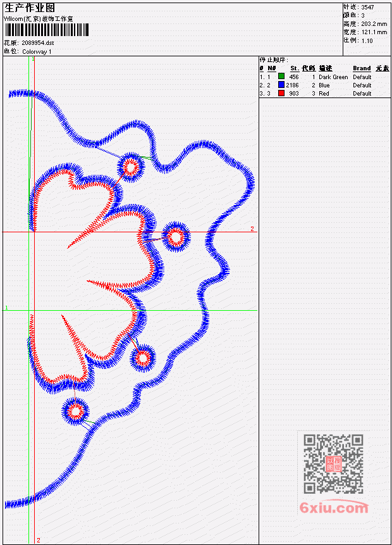This screenshot has height=545, width=392.
Task: Click the Blue thread color swatch
Action: [x=281, y=84]
